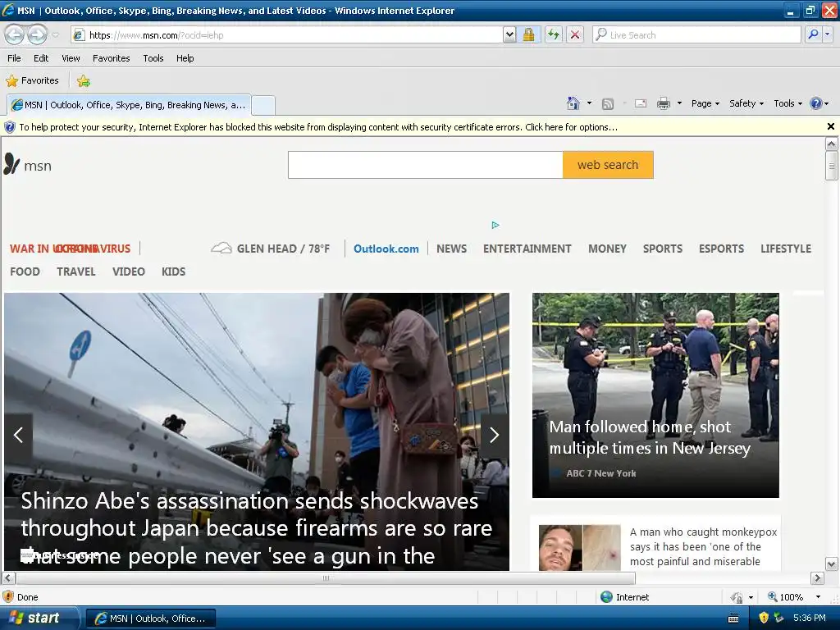The height and width of the screenshot is (630, 840).
Task: Click the Home toolbar icon
Action: 573,103
